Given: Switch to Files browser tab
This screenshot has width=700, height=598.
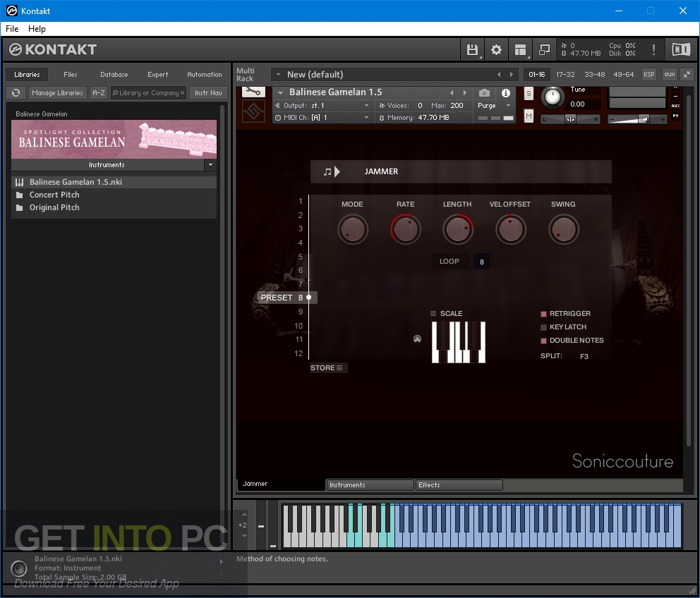Looking at the screenshot, I should click(x=70, y=75).
